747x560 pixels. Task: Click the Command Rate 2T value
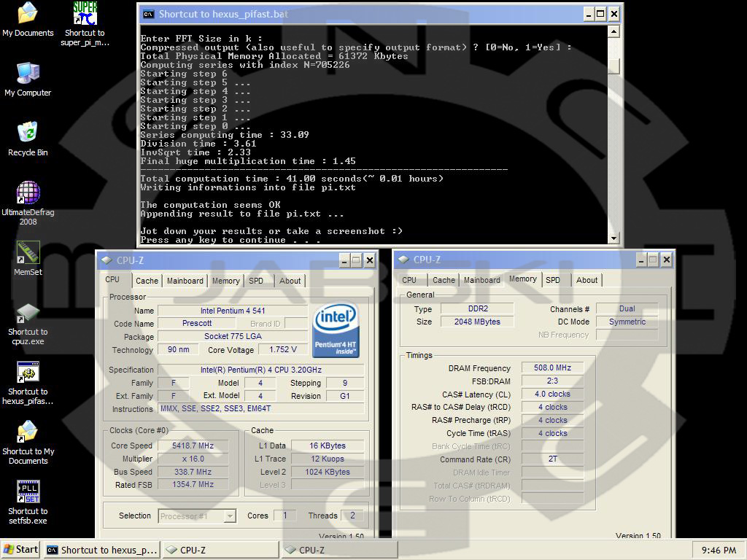pyautogui.click(x=553, y=459)
